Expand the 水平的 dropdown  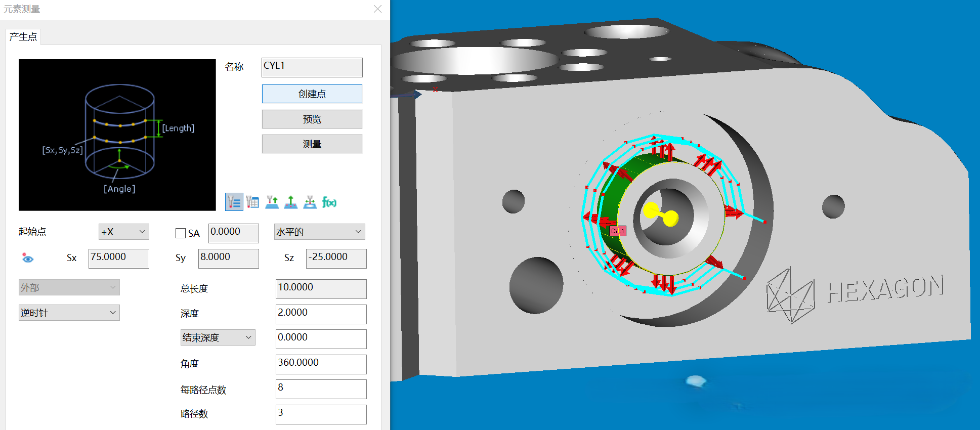(319, 232)
